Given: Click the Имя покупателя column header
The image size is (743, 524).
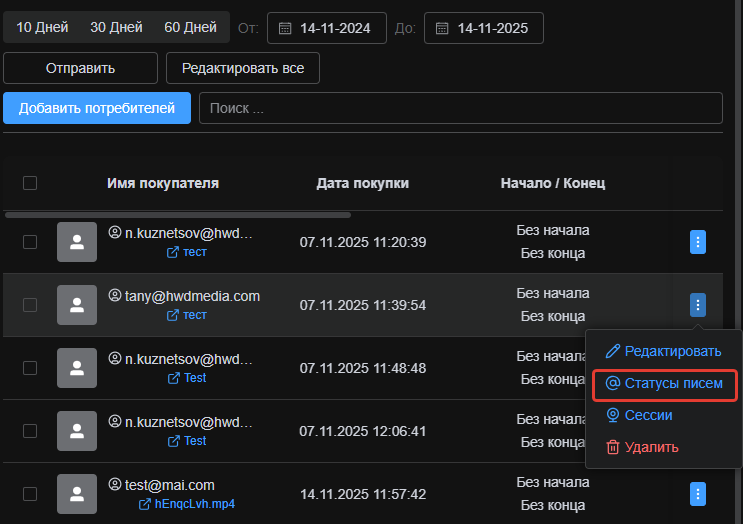Looking at the screenshot, I should 163,183.
